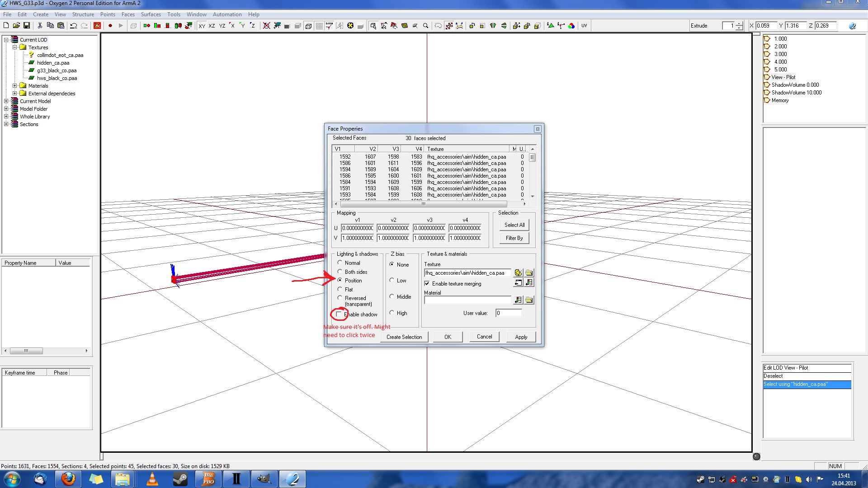Cancel the Face Properties dialog

click(x=484, y=337)
